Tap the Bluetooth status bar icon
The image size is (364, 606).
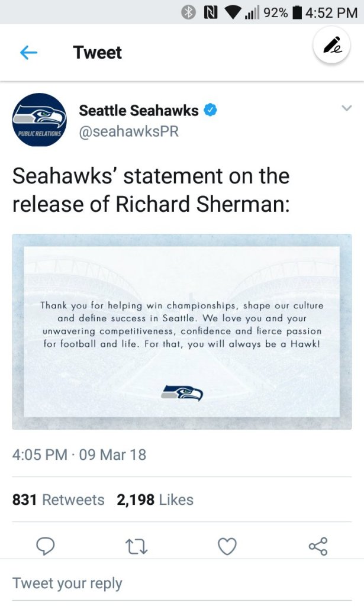coord(188,12)
